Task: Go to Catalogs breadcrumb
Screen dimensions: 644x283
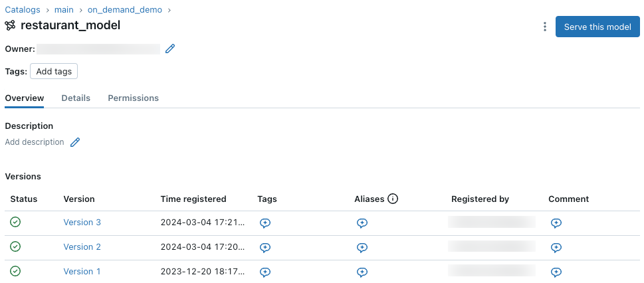Action: (23, 10)
